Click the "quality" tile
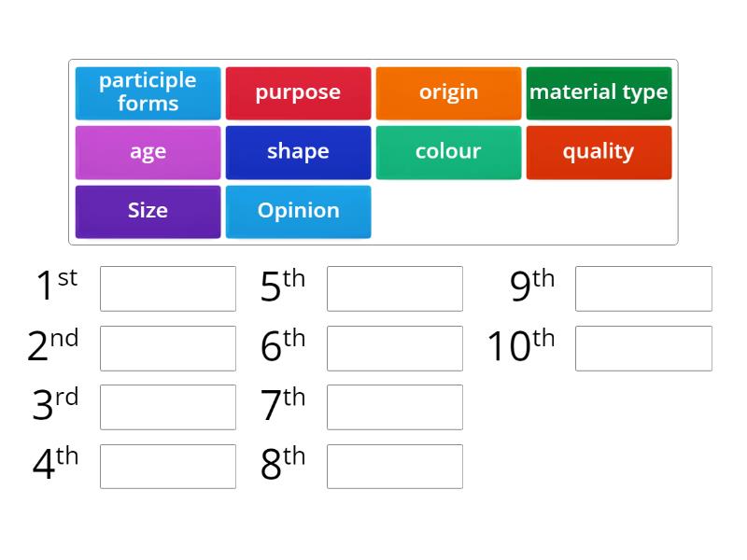Viewport: 747px width, 560px height. 599,152
